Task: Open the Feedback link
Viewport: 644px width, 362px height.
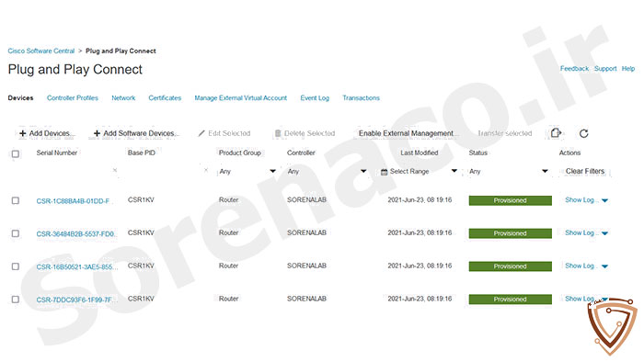Action: 574,69
